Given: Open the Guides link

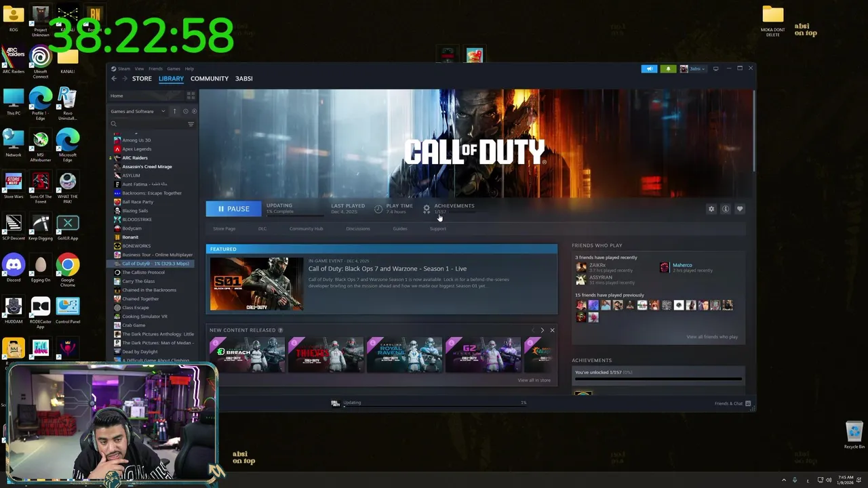Looking at the screenshot, I should coord(400,228).
